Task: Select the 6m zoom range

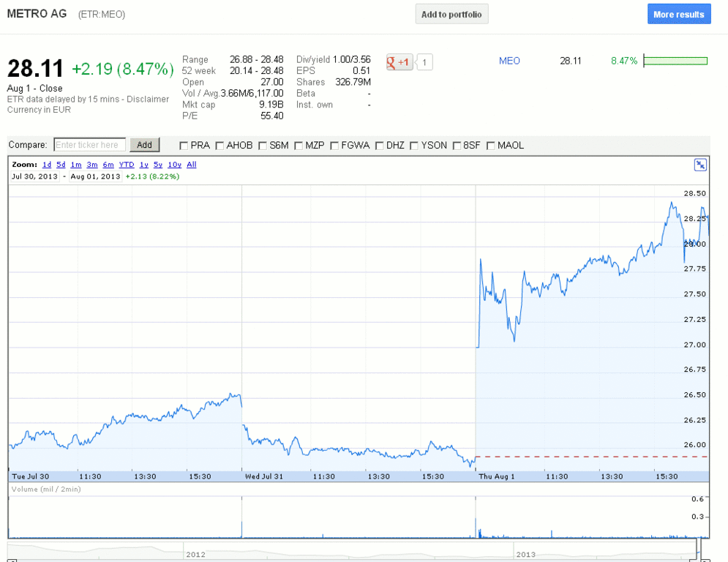Action: coord(108,165)
